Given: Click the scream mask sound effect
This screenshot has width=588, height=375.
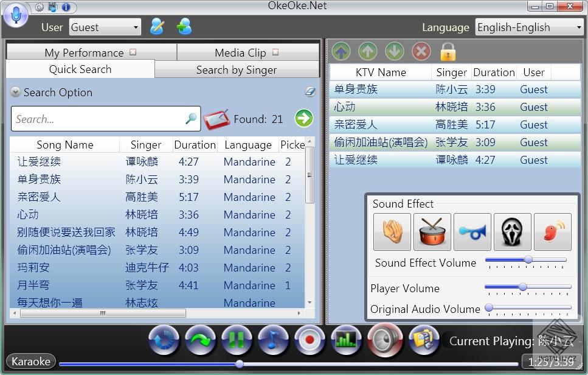Looking at the screenshot, I should coord(513,231).
